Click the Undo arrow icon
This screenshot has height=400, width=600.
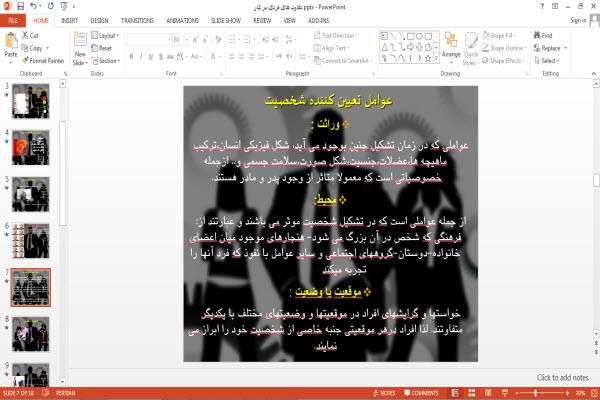click(34, 6)
